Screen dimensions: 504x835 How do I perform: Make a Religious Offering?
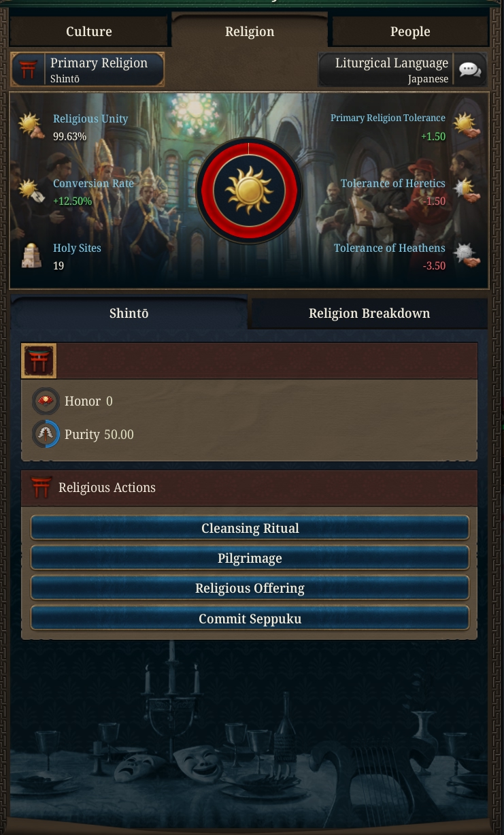(250, 588)
